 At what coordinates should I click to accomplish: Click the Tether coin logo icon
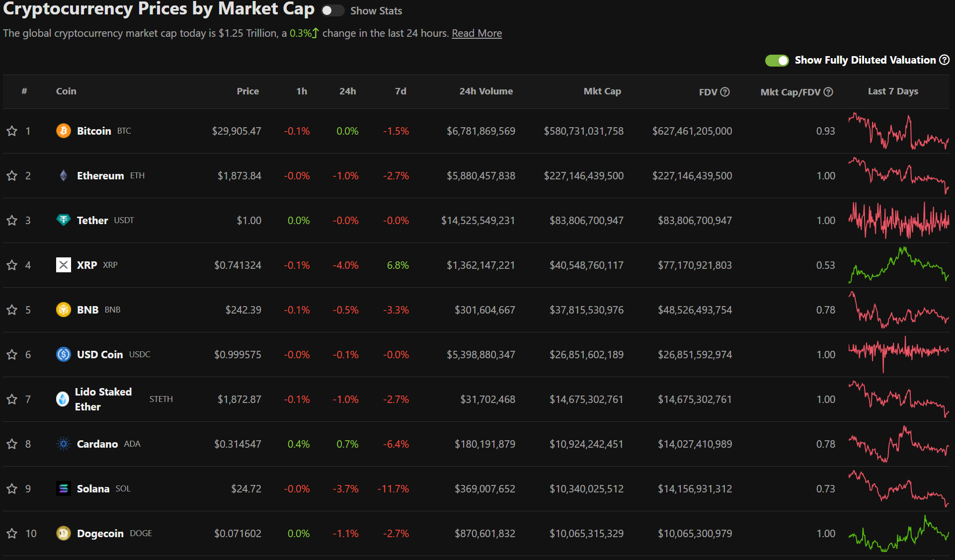63,220
